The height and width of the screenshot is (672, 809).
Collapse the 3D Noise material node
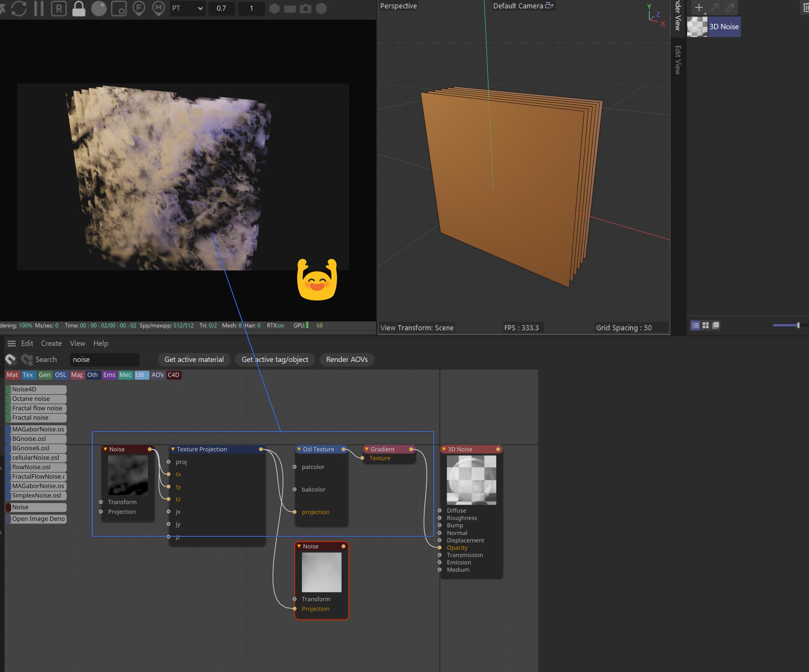coord(444,449)
